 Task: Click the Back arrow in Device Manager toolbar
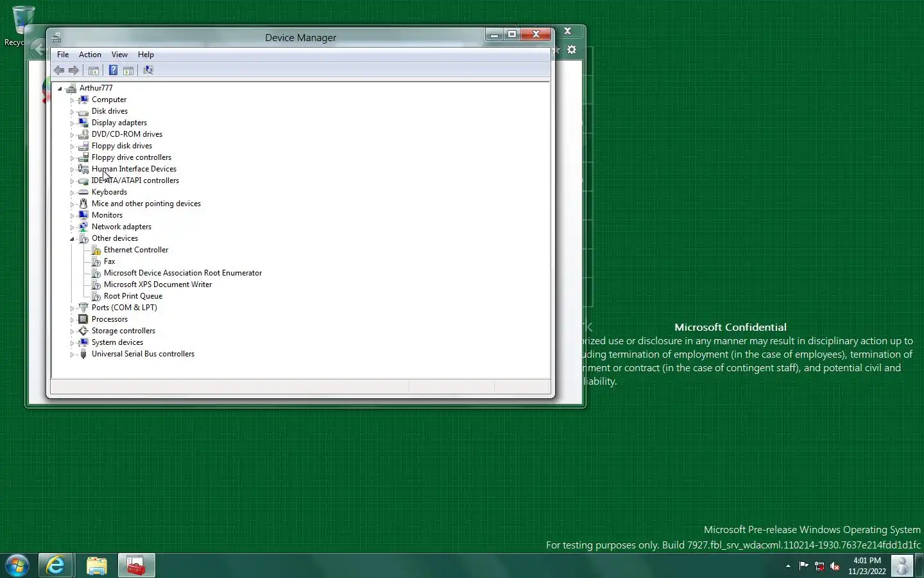tap(59, 70)
